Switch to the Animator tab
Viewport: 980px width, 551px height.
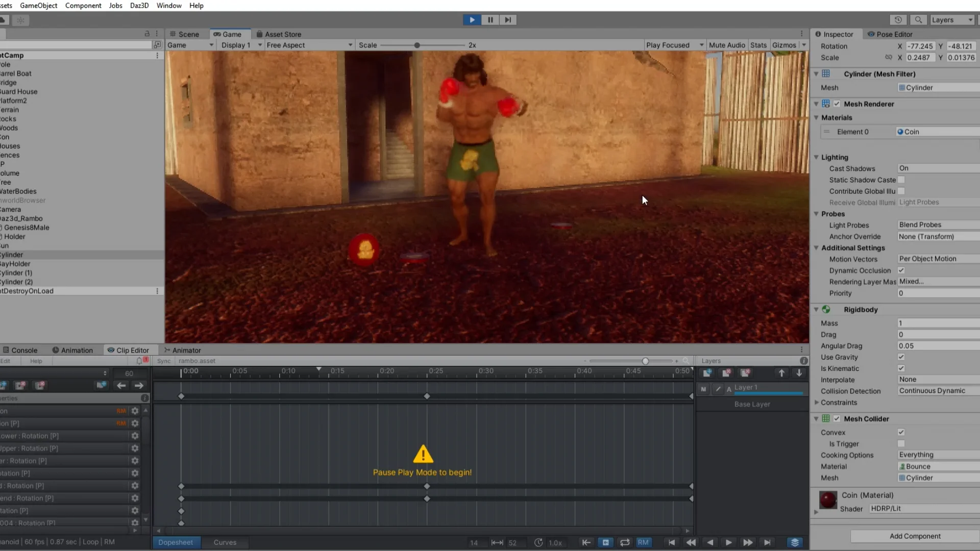coord(183,350)
